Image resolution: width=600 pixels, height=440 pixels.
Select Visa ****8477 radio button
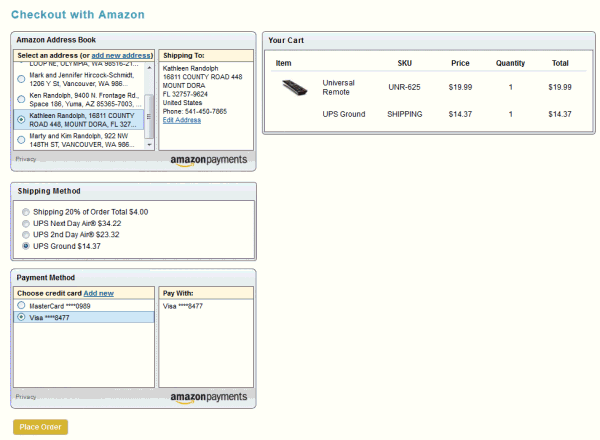21,317
